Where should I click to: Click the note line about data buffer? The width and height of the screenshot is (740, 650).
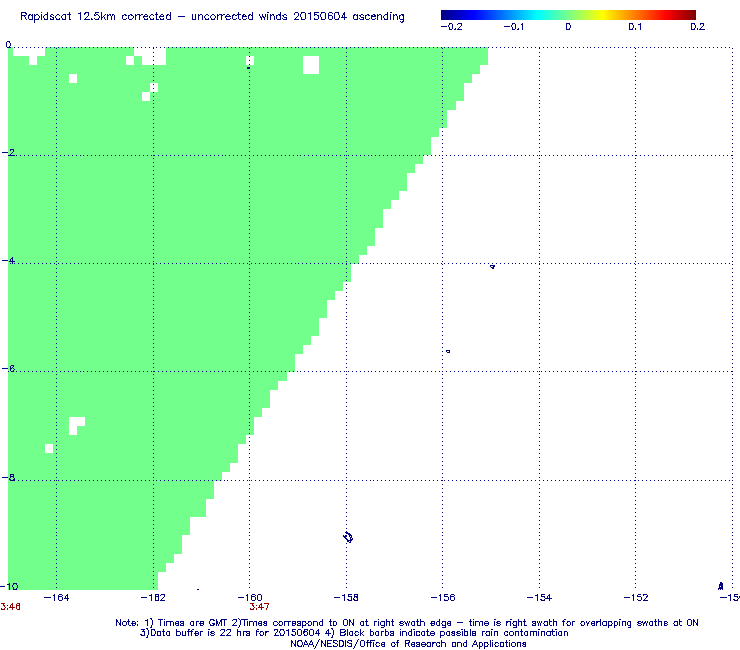click(x=354, y=633)
